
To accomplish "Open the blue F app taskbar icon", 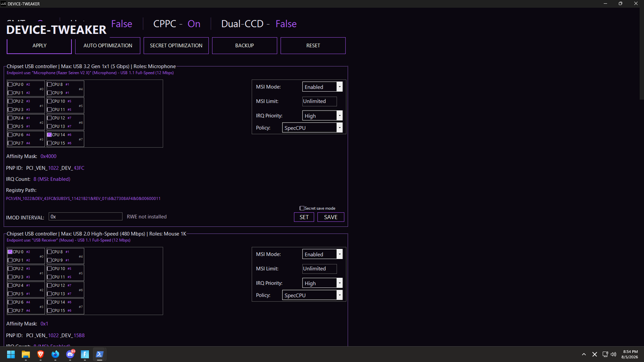I will [85, 354].
